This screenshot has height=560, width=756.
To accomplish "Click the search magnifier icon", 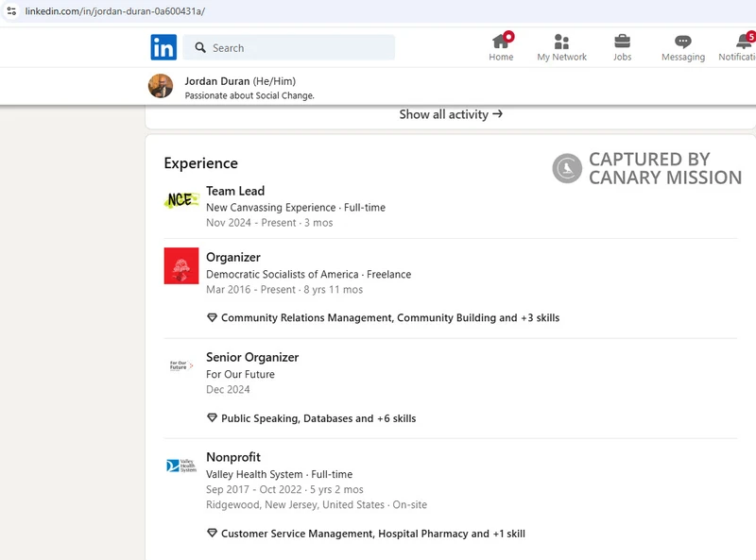I will (200, 47).
